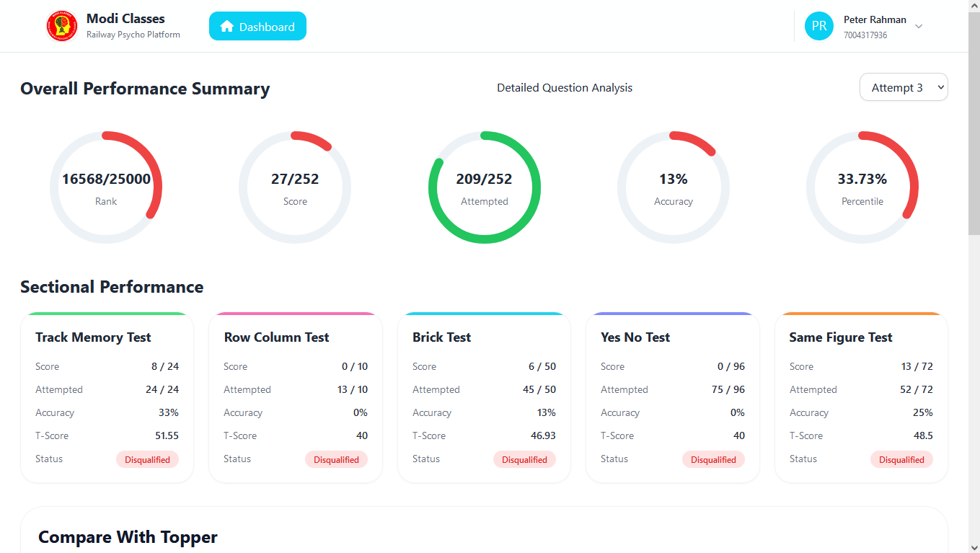Click Disqualified badge in Track Memory Test
Screen dimensions: 980x553
(x=147, y=459)
